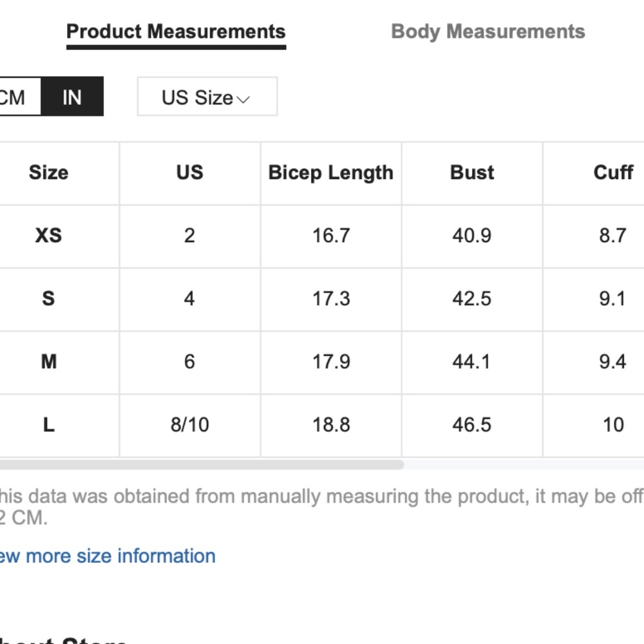This screenshot has height=644, width=644.
Task: Click the Bust column header
Action: [x=472, y=173]
